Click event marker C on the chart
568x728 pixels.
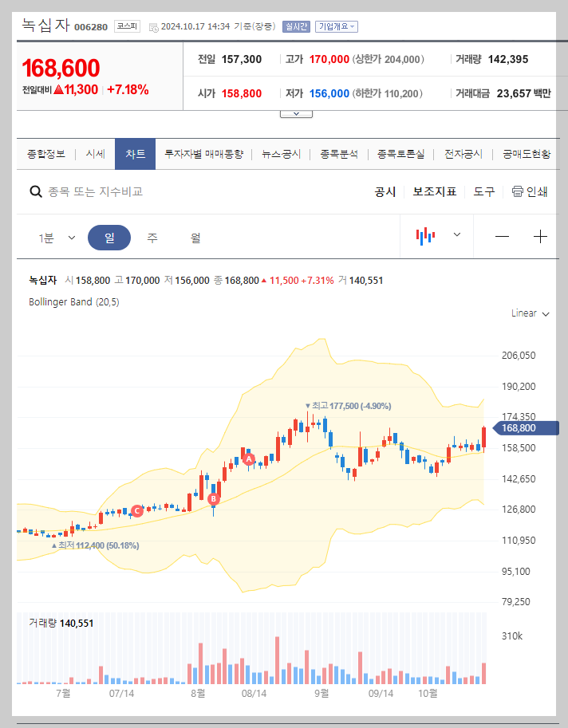(136, 511)
